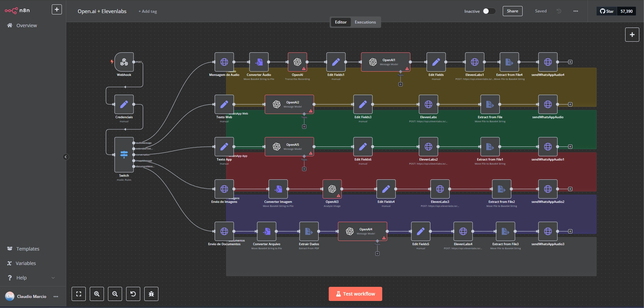644x308 pixels.
Task: Rename workflow title Open.ai + Elevenlabs
Action: click(102, 11)
